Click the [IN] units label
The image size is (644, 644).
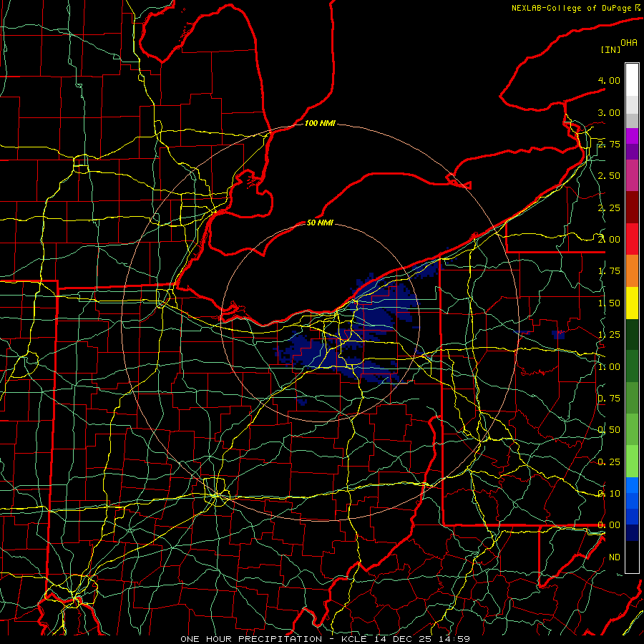point(611,49)
